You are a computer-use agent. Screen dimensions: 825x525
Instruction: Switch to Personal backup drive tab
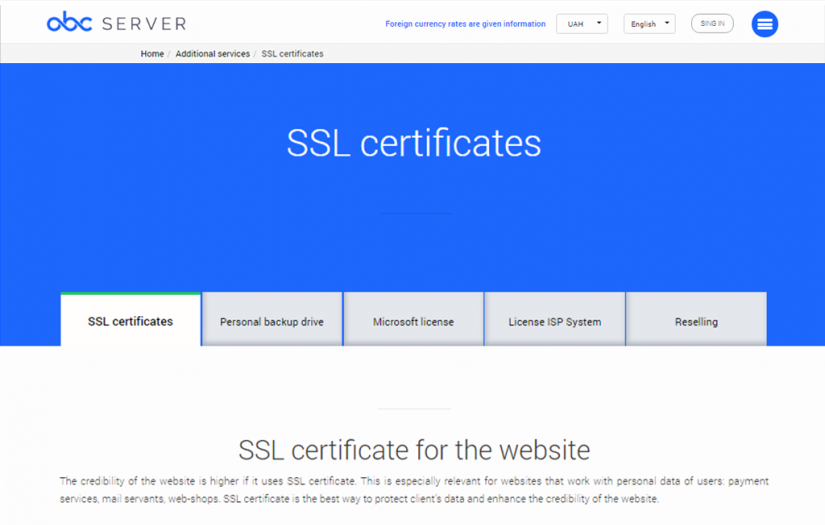click(272, 319)
